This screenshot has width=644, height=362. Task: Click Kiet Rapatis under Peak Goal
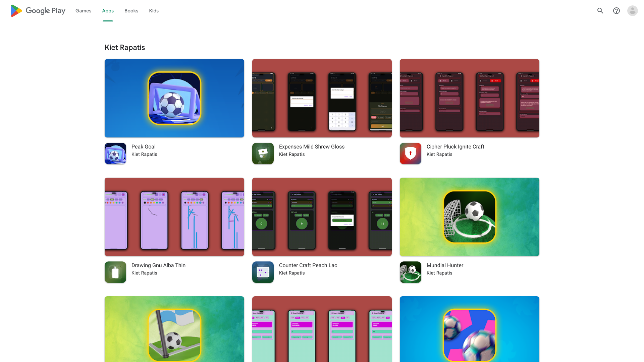point(144,154)
